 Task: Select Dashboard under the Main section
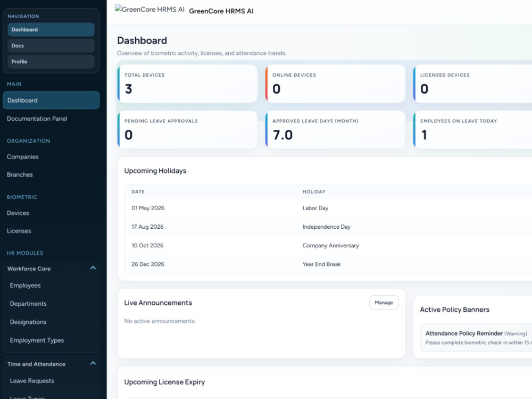click(51, 100)
